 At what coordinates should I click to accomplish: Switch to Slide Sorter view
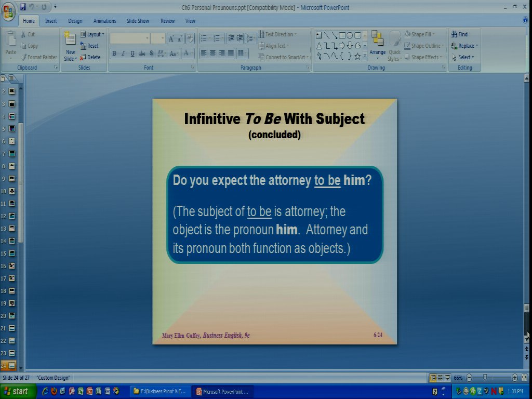pos(440,378)
